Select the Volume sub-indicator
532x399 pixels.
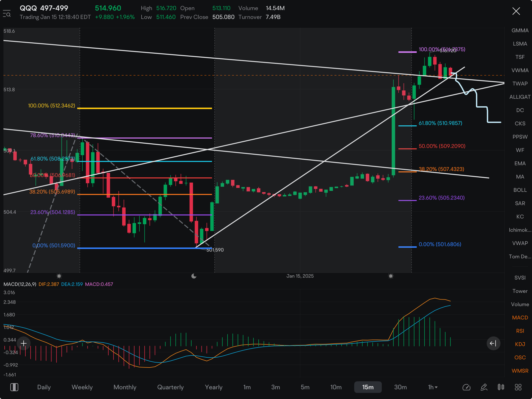pyautogui.click(x=520, y=304)
